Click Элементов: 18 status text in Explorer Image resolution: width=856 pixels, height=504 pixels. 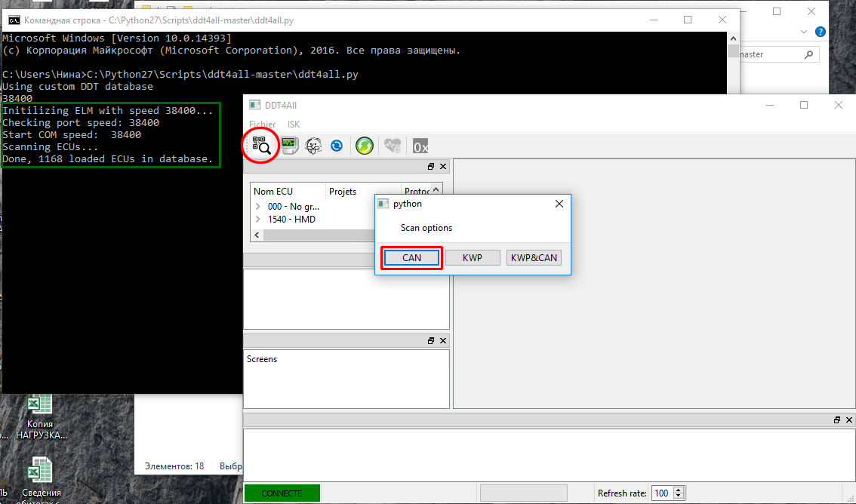point(174,466)
